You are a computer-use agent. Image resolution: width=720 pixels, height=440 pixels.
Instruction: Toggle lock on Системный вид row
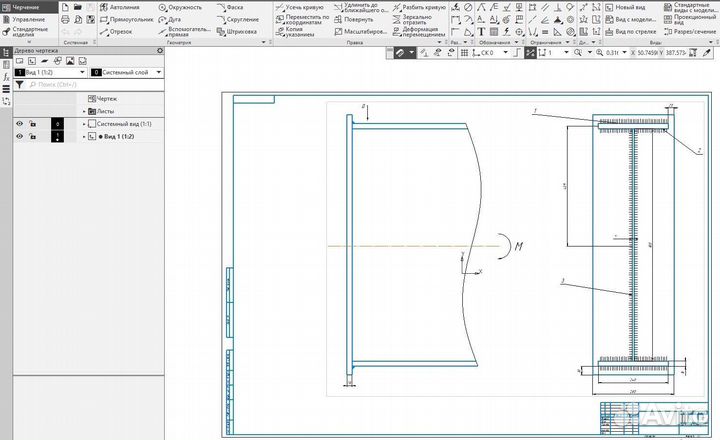[x=33, y=123]
